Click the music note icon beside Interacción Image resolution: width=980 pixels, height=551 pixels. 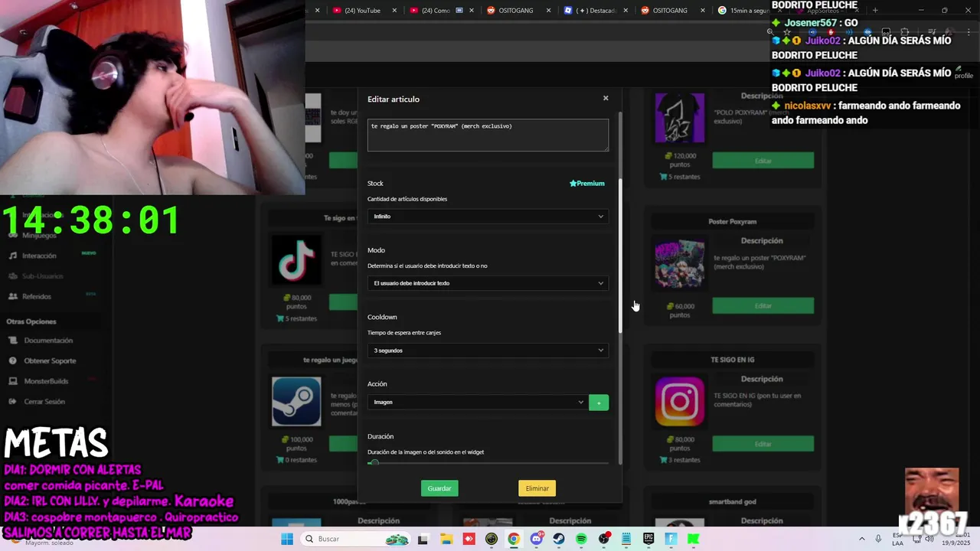[13, 256]
